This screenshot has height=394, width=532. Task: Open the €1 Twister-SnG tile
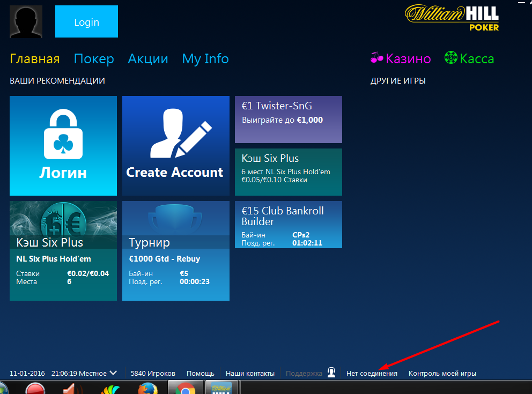[289, 120]
